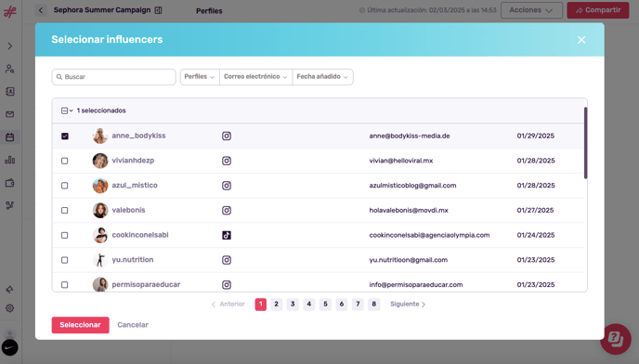Switch to the Perfiles tab
639x364 pixels.
(209, 11)
